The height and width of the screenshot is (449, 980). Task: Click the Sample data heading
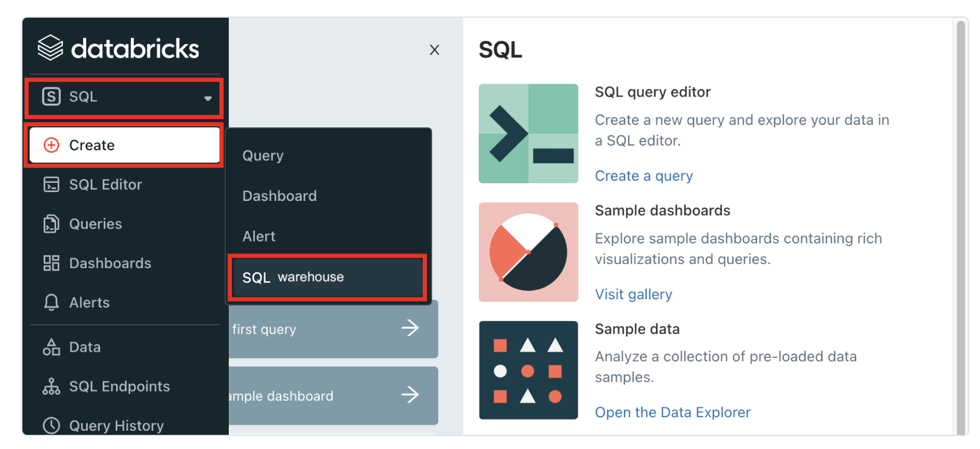point(637,329)
